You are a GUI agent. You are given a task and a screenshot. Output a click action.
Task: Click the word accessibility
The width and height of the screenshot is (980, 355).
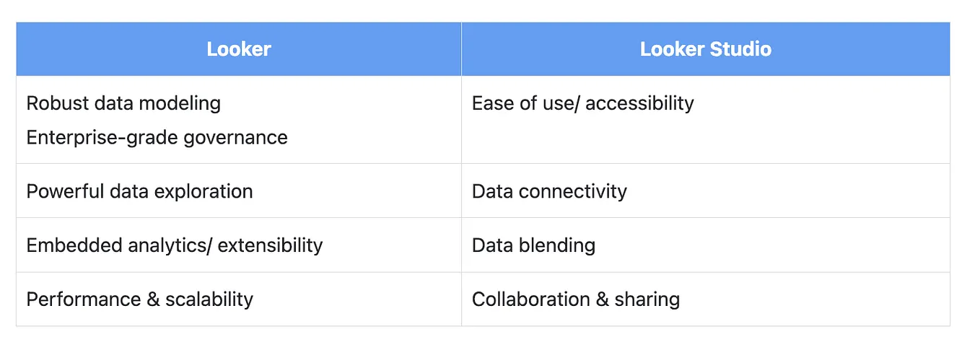[639, 104]
